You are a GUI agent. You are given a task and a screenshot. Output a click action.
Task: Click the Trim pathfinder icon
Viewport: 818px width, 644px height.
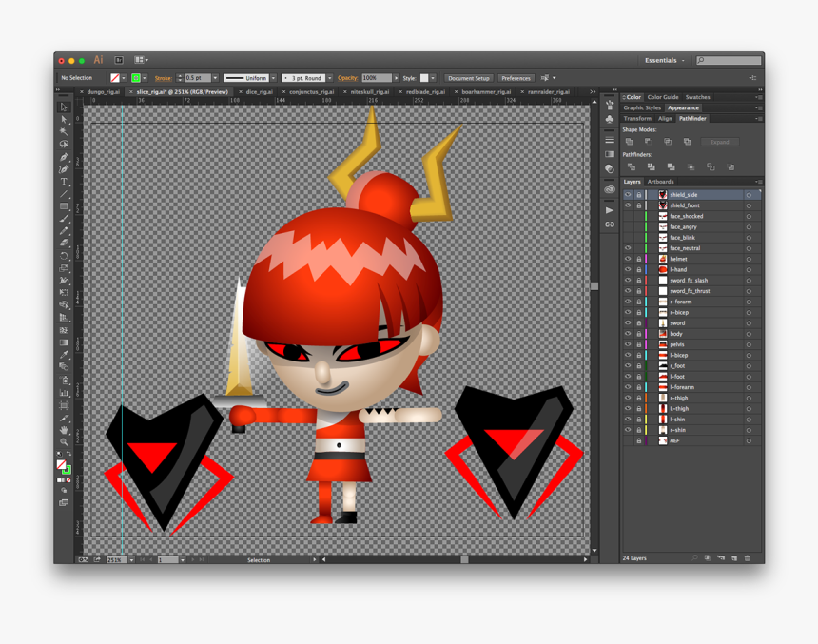[651, 167]
